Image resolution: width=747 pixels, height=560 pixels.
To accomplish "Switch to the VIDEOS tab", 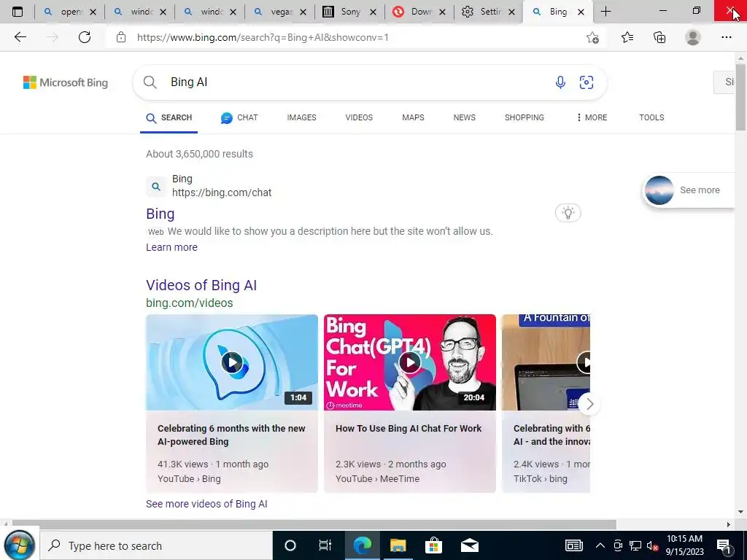I will point(359,117).
